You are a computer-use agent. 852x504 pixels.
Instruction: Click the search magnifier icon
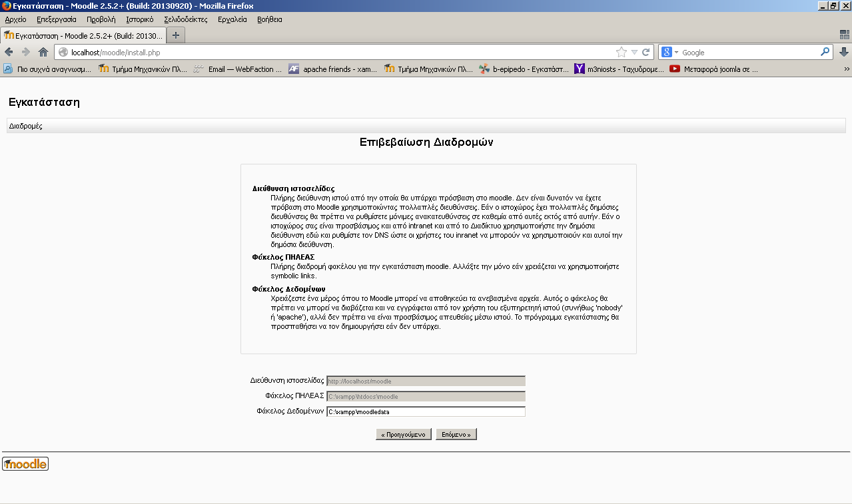[x=825, y=52]
